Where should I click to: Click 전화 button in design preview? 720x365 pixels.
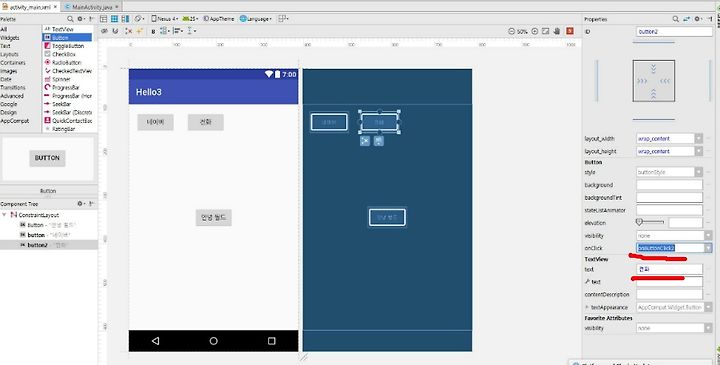(205, 122)
